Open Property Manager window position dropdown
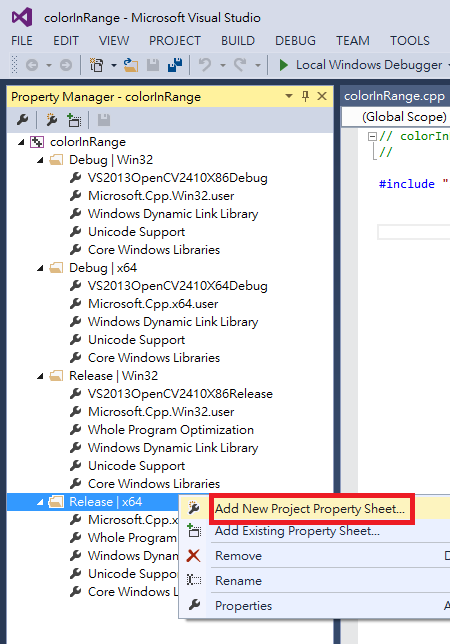The height and width of the screenshot is (644, 450). (x=289, y=97)
